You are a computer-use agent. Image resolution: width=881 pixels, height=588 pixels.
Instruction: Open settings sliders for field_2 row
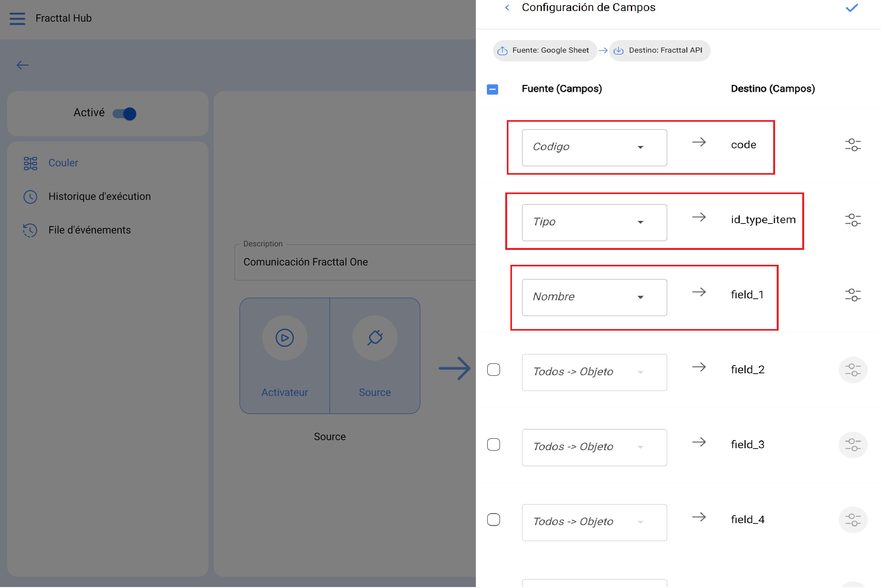pyautogui.click(x=853, y=370)
